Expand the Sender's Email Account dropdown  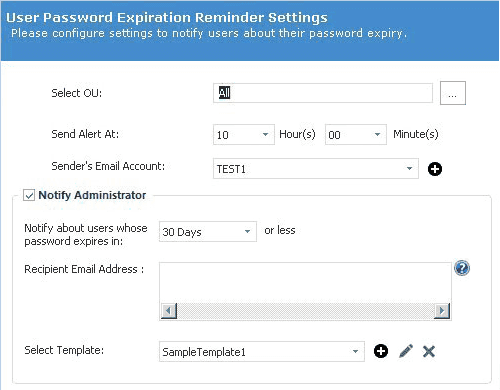(316, 169)
